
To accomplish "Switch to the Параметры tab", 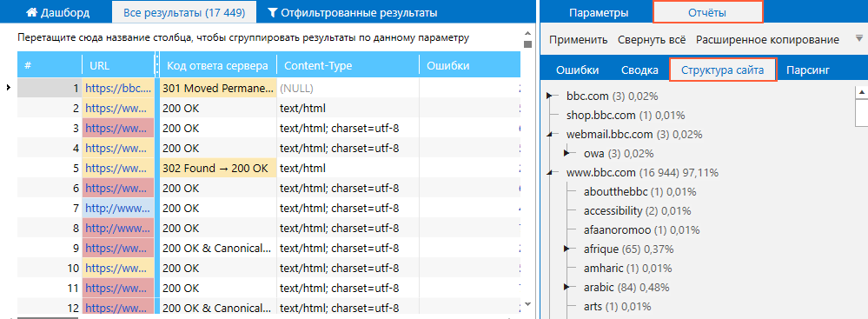I will pyautogui.click(x=599, y=12).
